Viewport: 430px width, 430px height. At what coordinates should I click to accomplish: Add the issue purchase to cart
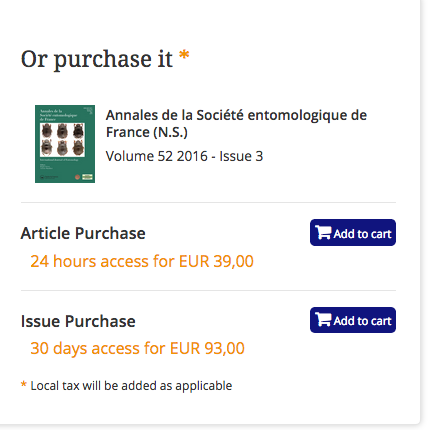(353, 320)
